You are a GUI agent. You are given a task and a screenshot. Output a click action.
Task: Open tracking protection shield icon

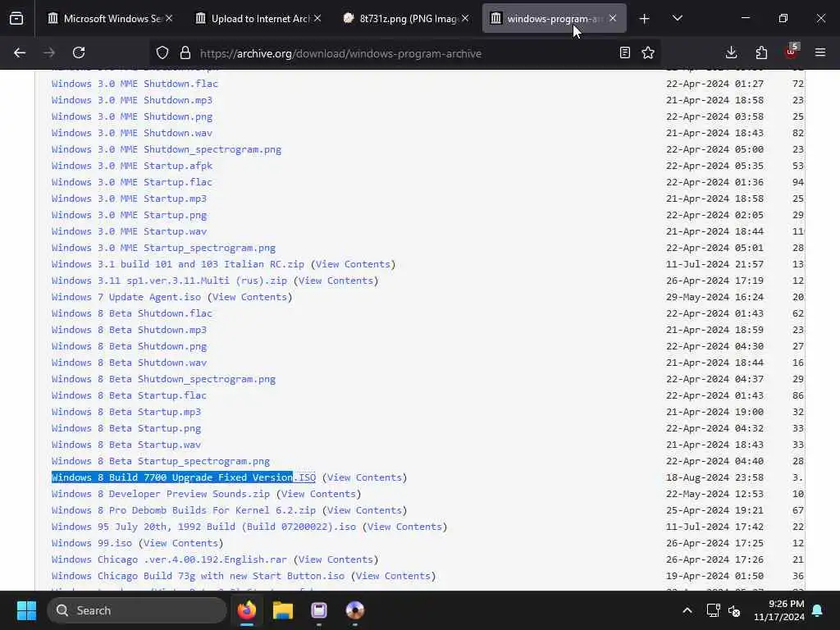(x=162, y=52)
